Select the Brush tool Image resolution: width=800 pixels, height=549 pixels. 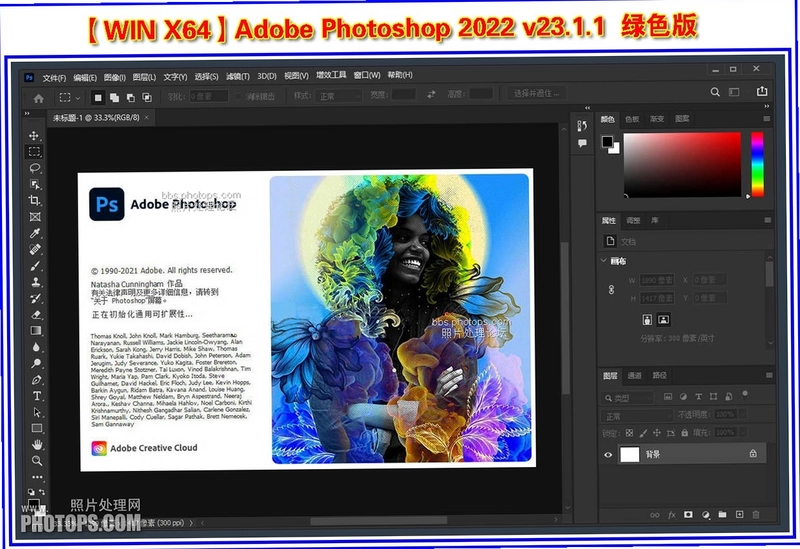tap(35, 266)
